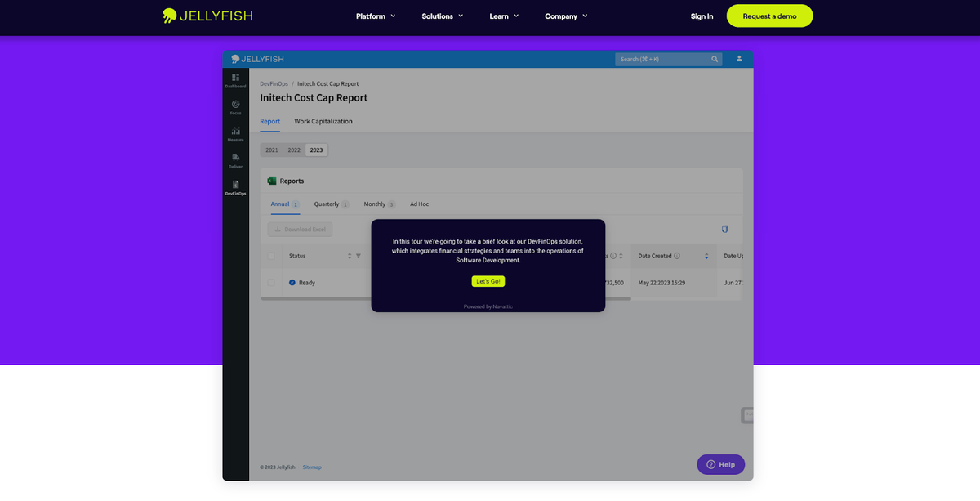This screenshot has width=980, height=501.
Task: Click the Powered by Navattic link
Action: pyautogui.click(x=488, y=306)
